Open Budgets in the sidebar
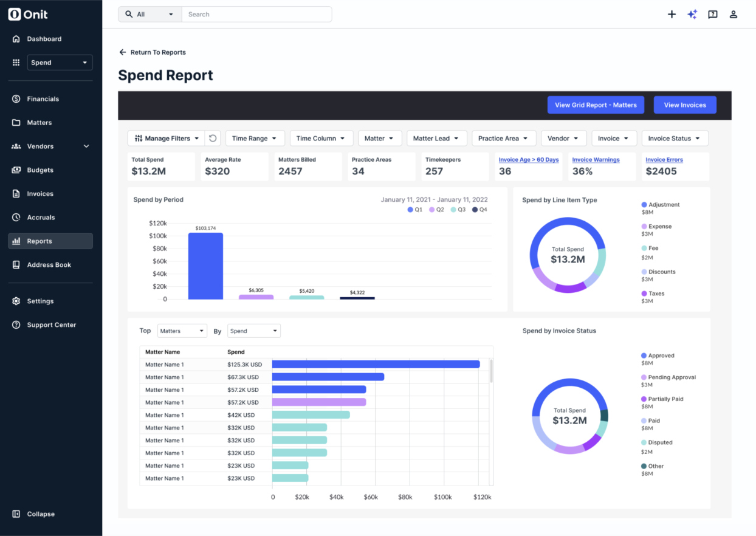Viewport: 756px width, 536px height. pyautogui.click(x=40, y=170)
